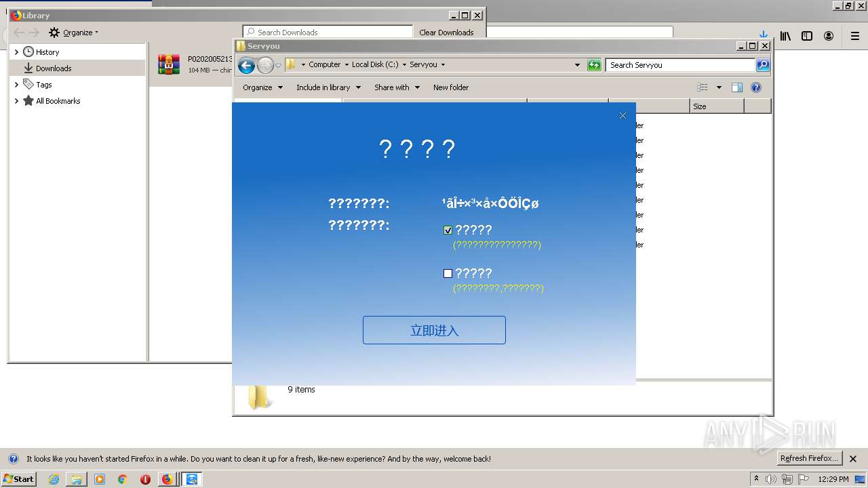Click the Library window back arrow
Viewport: 868px width, 488px height.
(19, 33)
